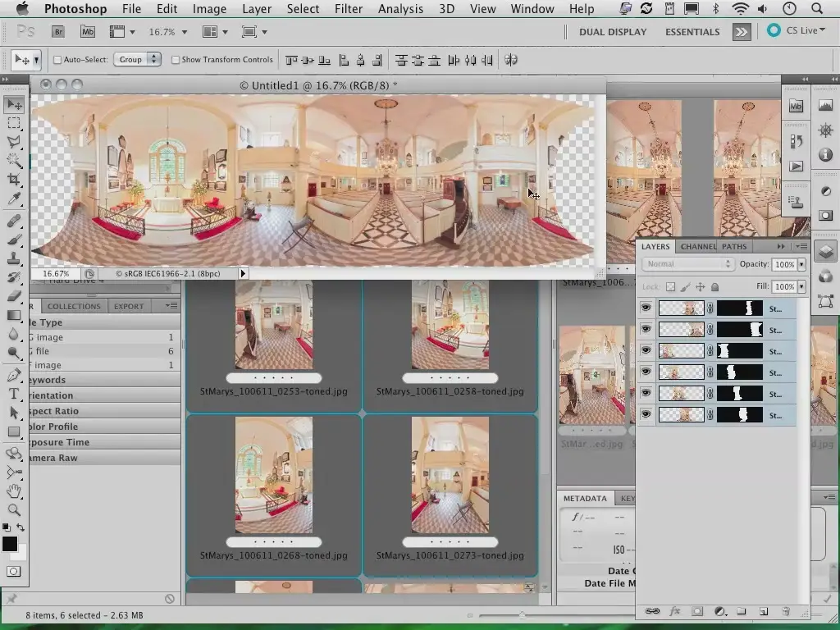840x630 pixels.
Task: Add layer style with the fx icon
Action: coord(675,611)
